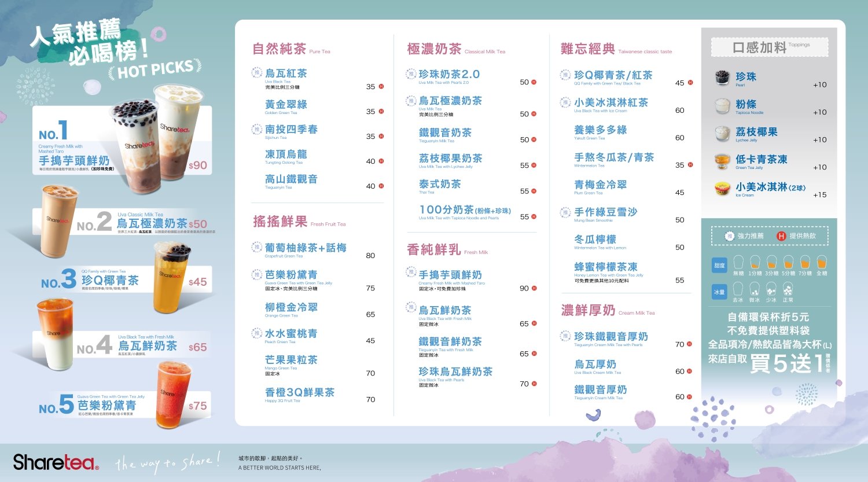This screenshot has height=482, width=868.
Task: Click hot icon next to 泰式奶茶 price
Action: (x=534, y=191)
